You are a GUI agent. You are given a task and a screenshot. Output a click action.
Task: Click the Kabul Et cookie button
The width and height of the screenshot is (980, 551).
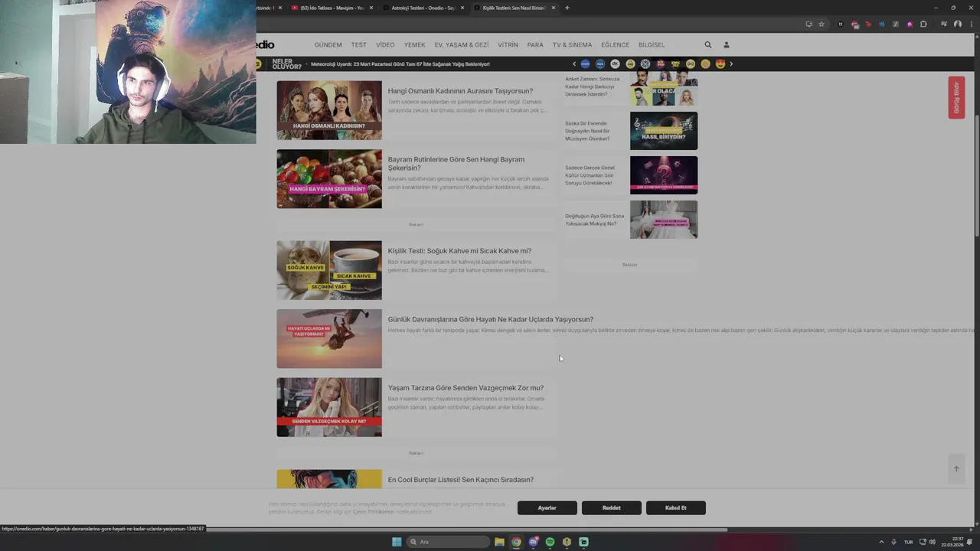(x=676, y=508)
